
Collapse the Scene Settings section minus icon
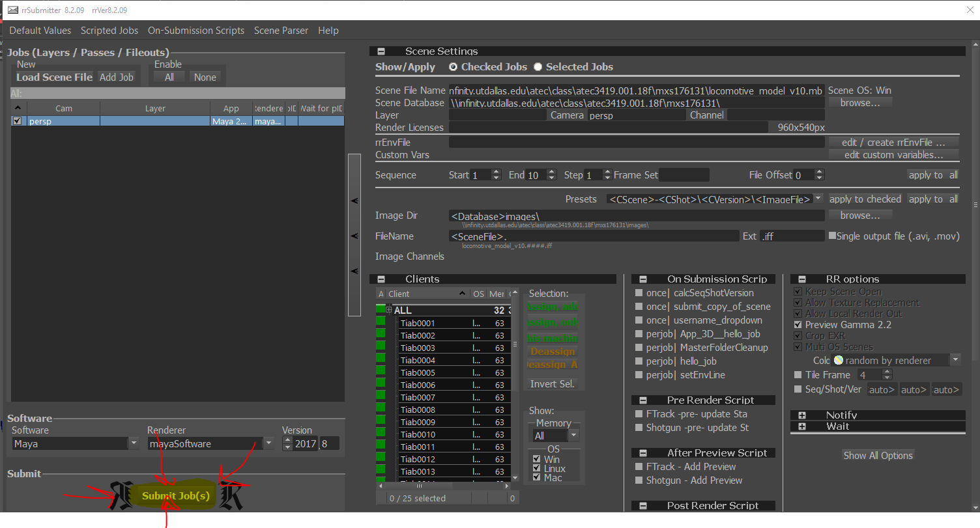pyautogui.click(x=381, y=51)
